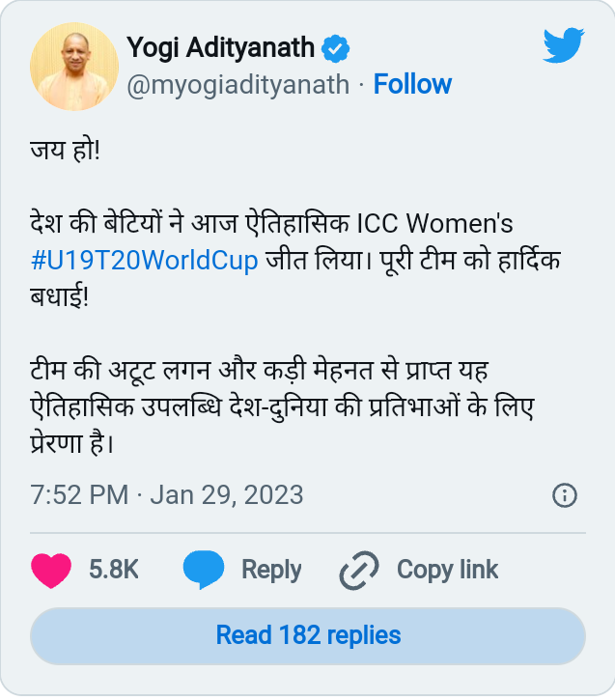Click the blue verified badge
Image resolution: width=615 pixels, height=700 pixels.
336,48
